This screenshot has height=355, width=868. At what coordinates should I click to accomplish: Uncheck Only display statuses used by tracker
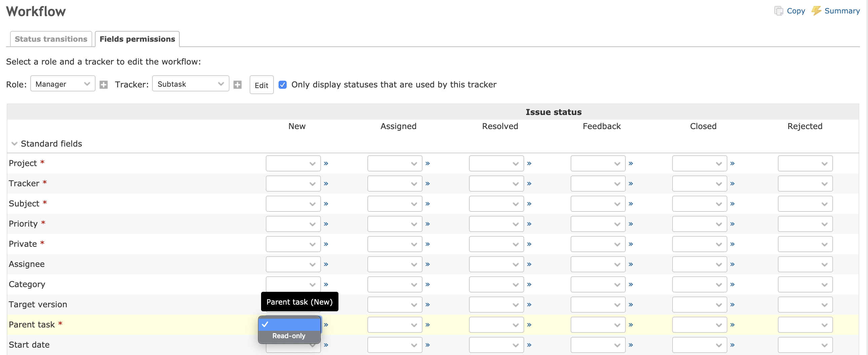283,84
